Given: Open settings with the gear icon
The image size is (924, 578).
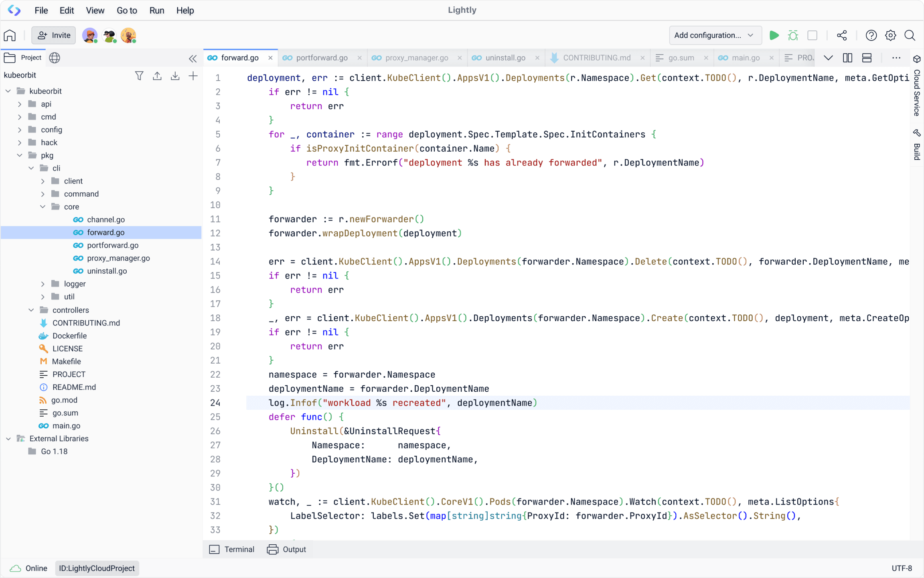Looking at the screenshot, I should (890, 35).
